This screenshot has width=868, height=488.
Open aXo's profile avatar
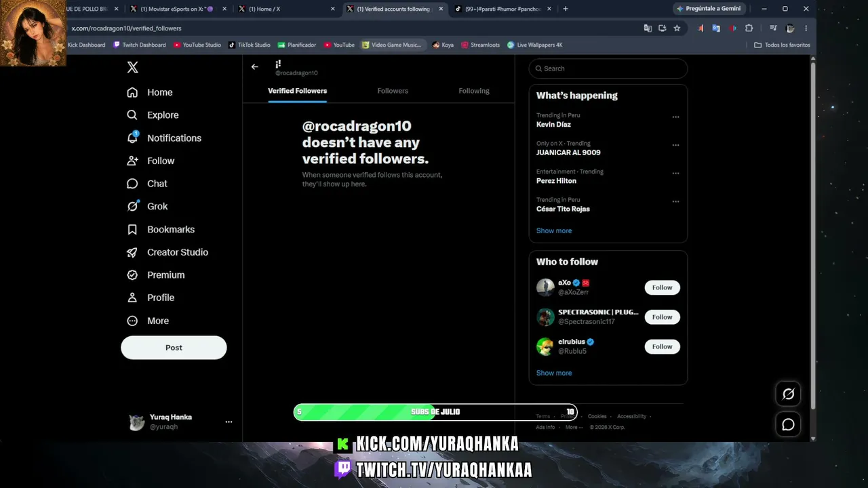pos(545,287)
